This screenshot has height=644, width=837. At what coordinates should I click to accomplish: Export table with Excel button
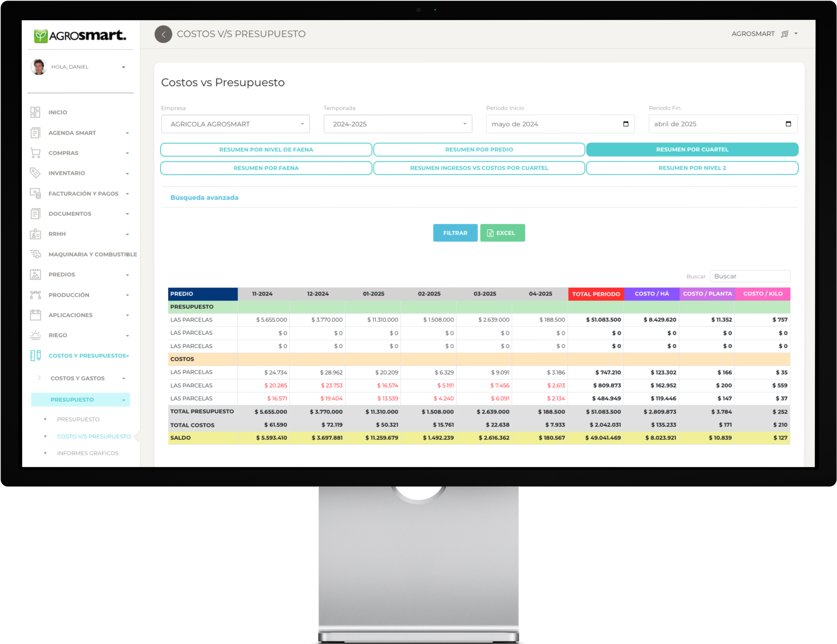coord(502,233)
